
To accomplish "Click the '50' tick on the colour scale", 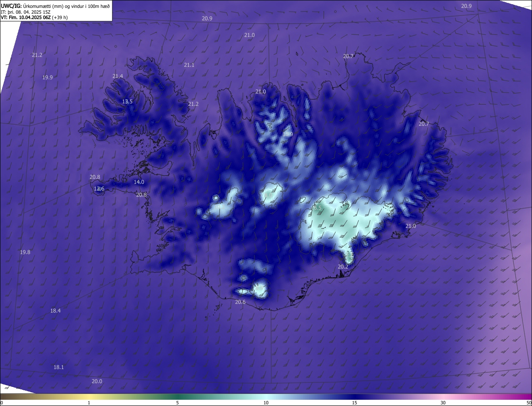I will pyautogui.click(x=529, y=403).
